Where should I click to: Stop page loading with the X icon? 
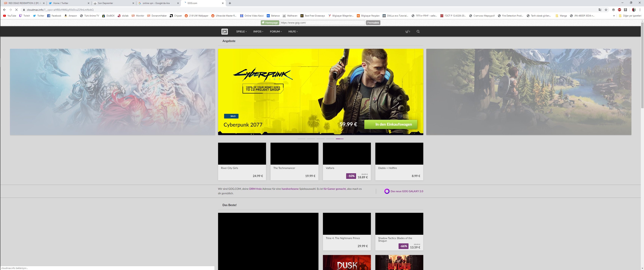(16, 10)
